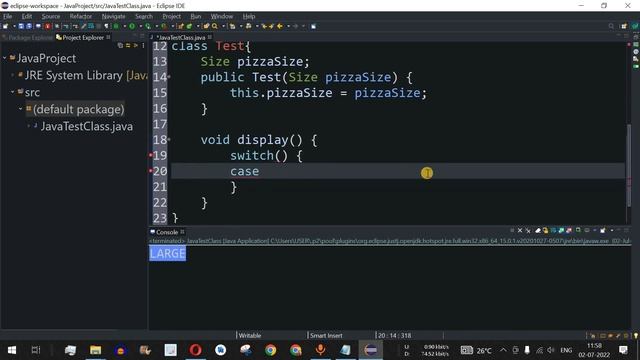Click the green Debug toolbar icon
Image resolution: width=640 pixels, height=360 pixels.
[x=116, y=26]
